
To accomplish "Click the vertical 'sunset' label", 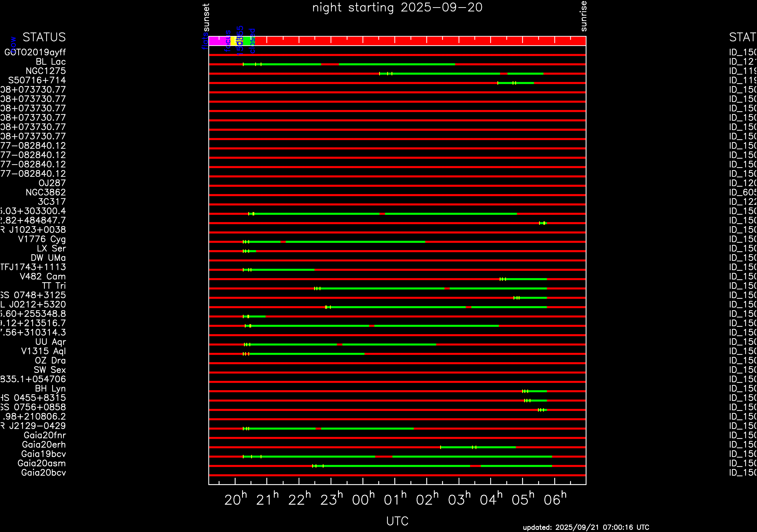I will (x=206, y=17).
